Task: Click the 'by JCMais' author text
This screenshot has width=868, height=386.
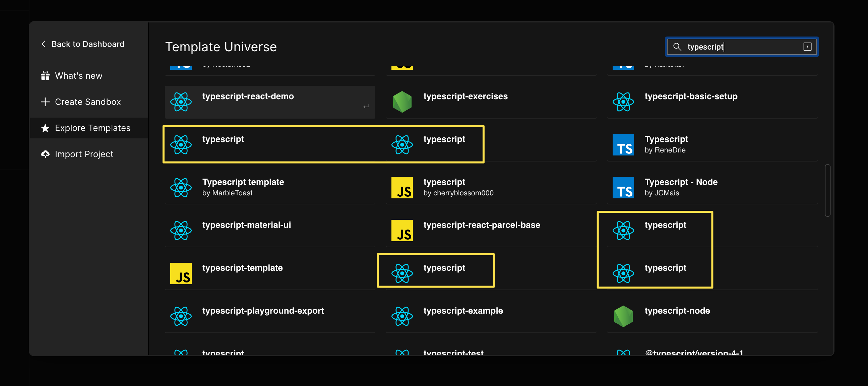Action: pos(662,193)
